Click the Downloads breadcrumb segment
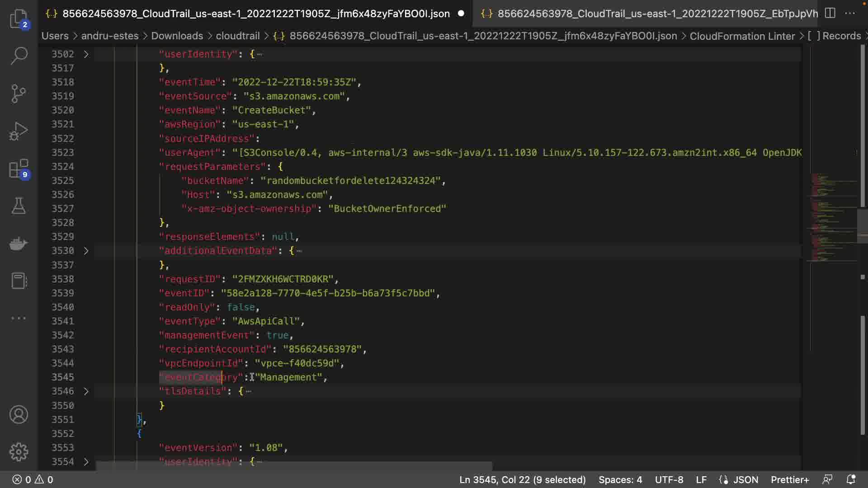This screenshot has width=868, height=488. (x=177, y=36)
